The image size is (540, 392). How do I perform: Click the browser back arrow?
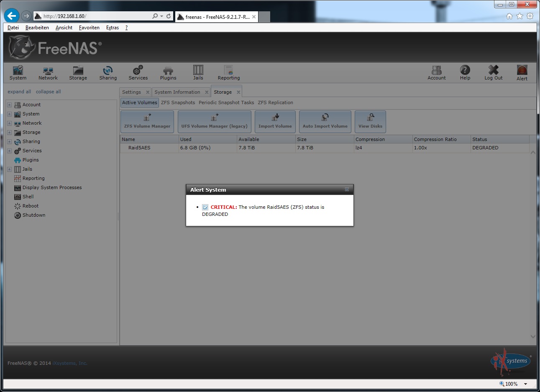12,16
